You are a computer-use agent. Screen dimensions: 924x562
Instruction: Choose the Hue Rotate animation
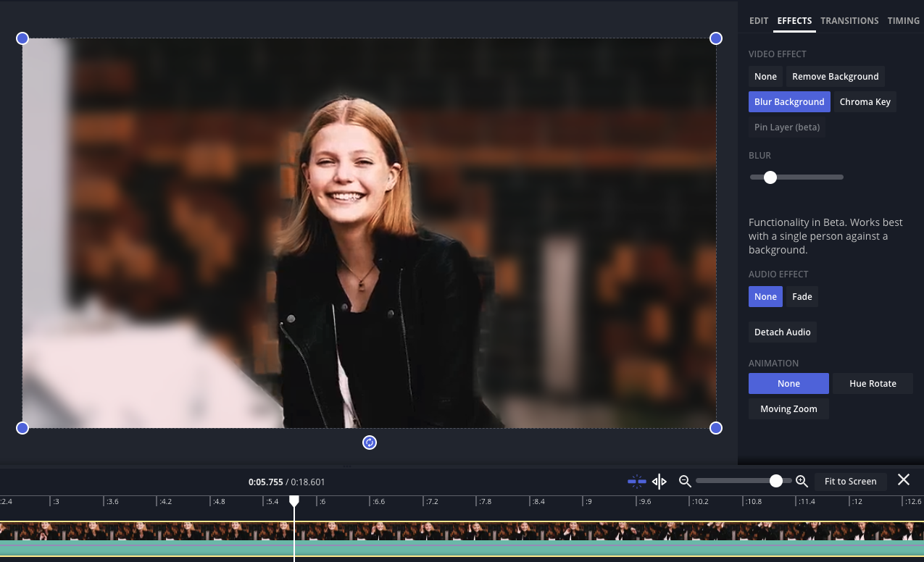(873, 384)
